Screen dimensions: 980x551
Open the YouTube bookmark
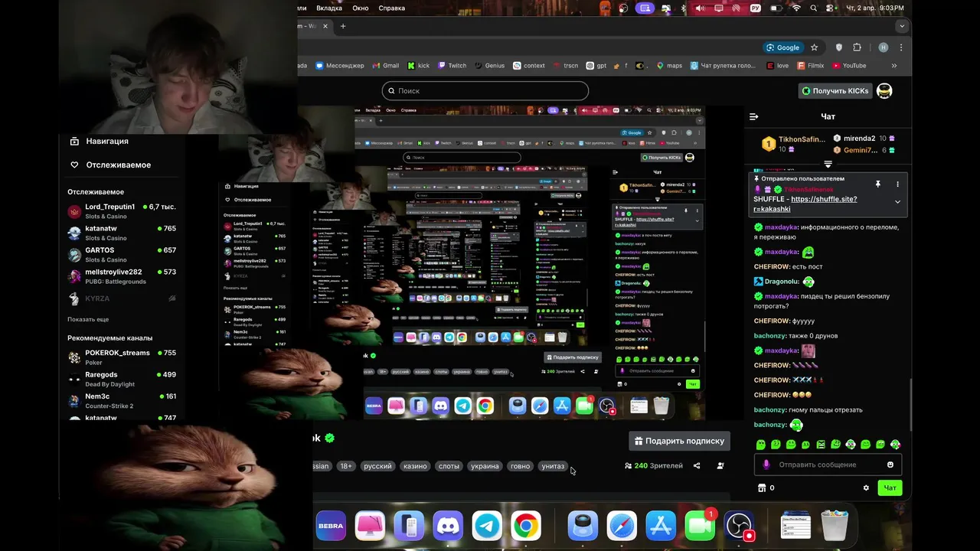point(849,66)
